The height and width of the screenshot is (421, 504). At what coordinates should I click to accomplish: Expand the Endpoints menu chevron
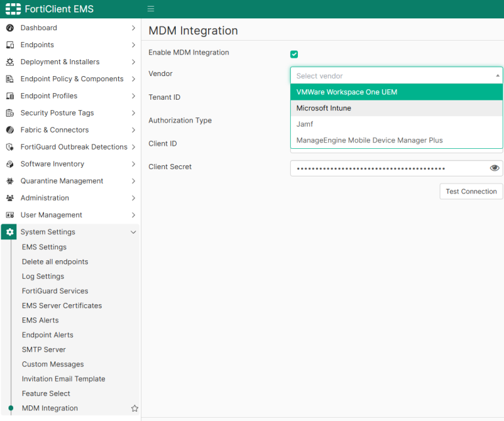[133, 45]
